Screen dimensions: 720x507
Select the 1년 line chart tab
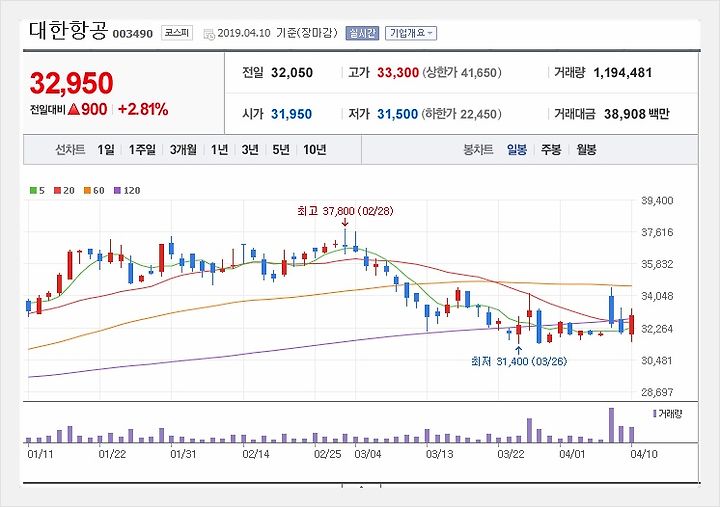tap(219, 150)
